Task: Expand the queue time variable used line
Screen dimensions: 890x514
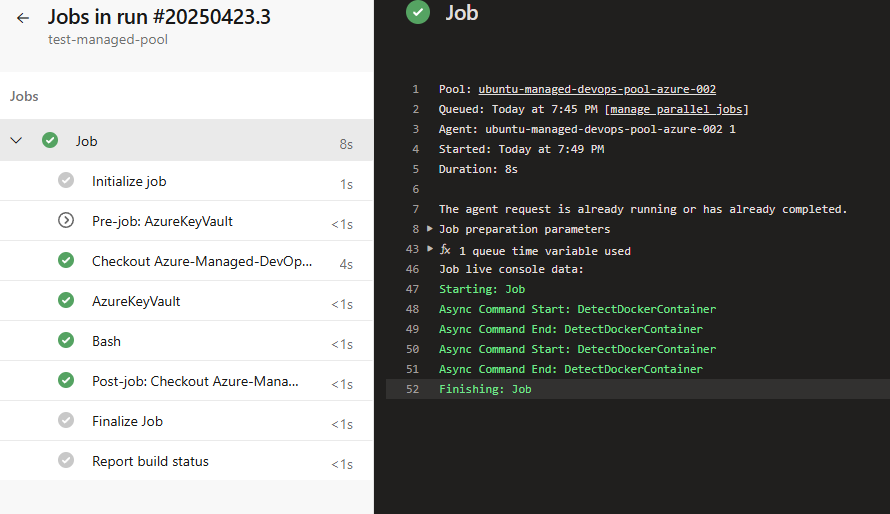Action: [431, 249]
